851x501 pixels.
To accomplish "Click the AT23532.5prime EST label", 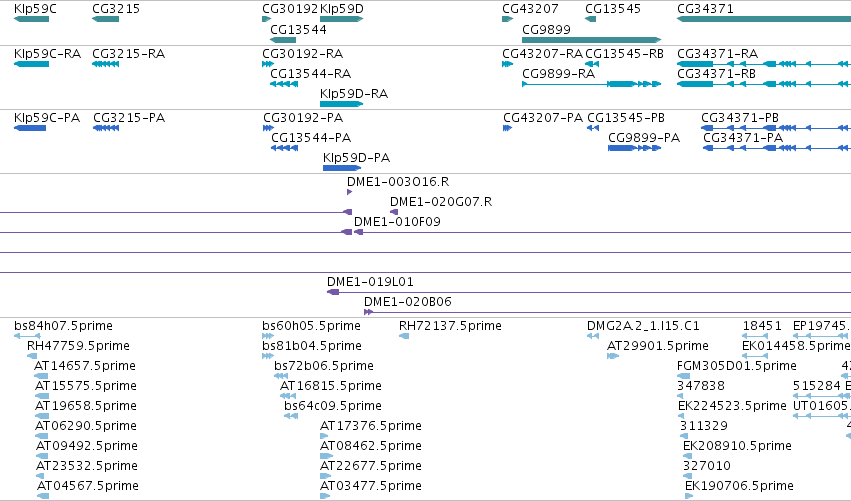I will tap(87, 466).
